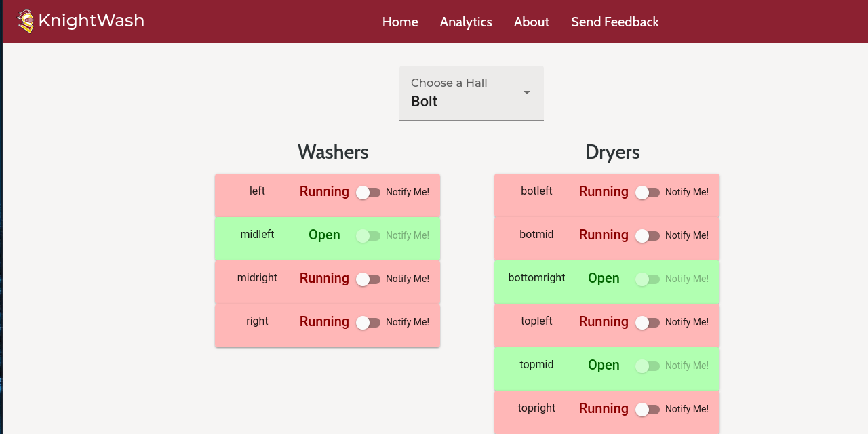Click the Running status of the left washer
The width and height of the screenshot is (868, 434).
324,191
